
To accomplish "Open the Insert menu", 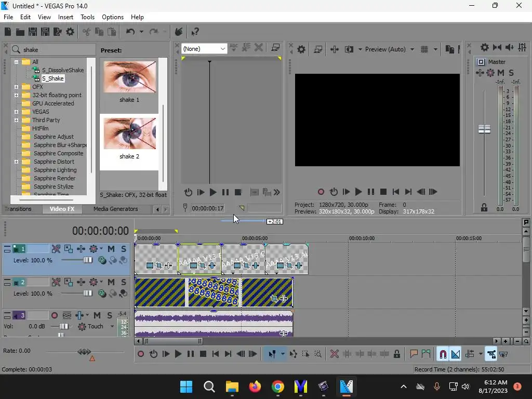I will point(65,17).
